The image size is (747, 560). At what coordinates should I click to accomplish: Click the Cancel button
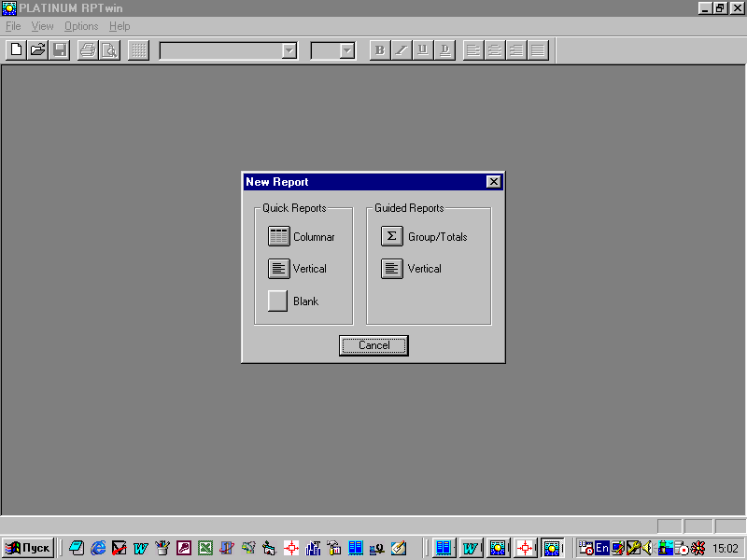pyautogui.click(x=373, y=345)
